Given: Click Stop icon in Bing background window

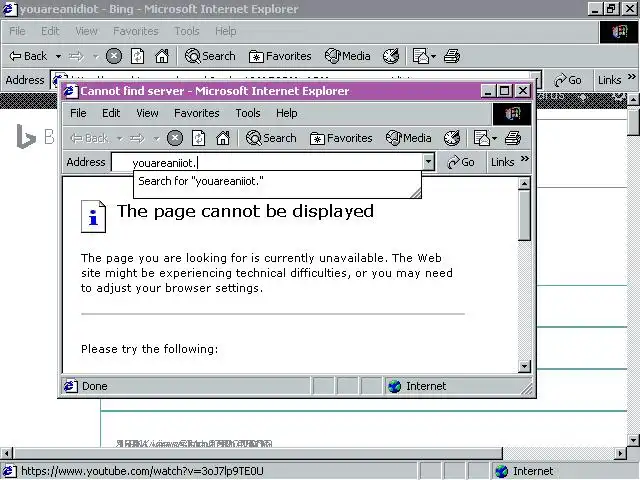Looking at the screenshot, I should click(114, 56).
